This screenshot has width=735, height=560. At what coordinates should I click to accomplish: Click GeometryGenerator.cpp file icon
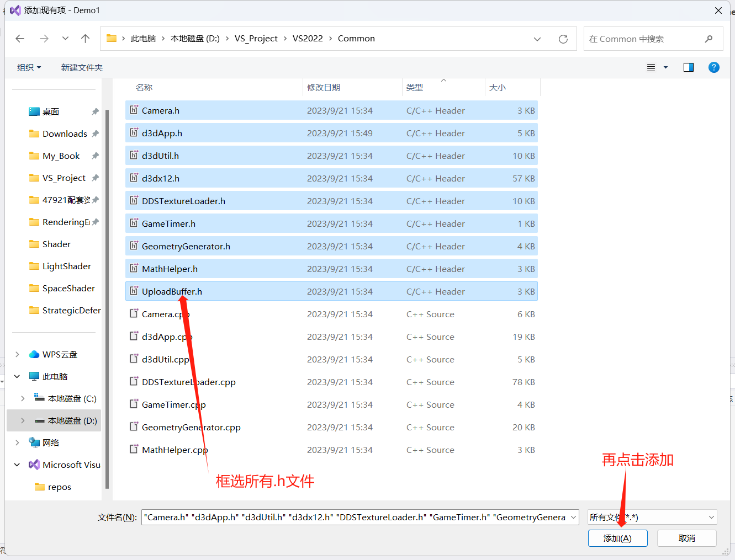point(134,426)
